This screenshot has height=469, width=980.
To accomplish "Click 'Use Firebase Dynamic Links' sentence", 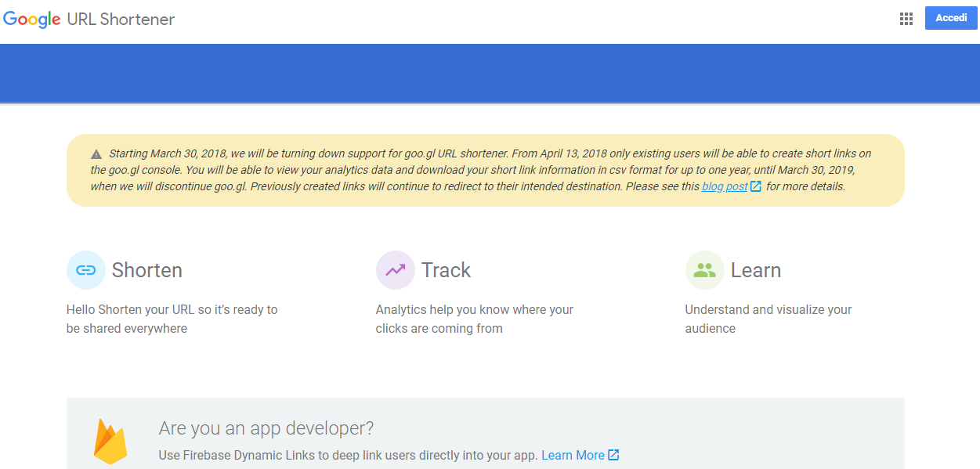I will click(x=348, y=455).
